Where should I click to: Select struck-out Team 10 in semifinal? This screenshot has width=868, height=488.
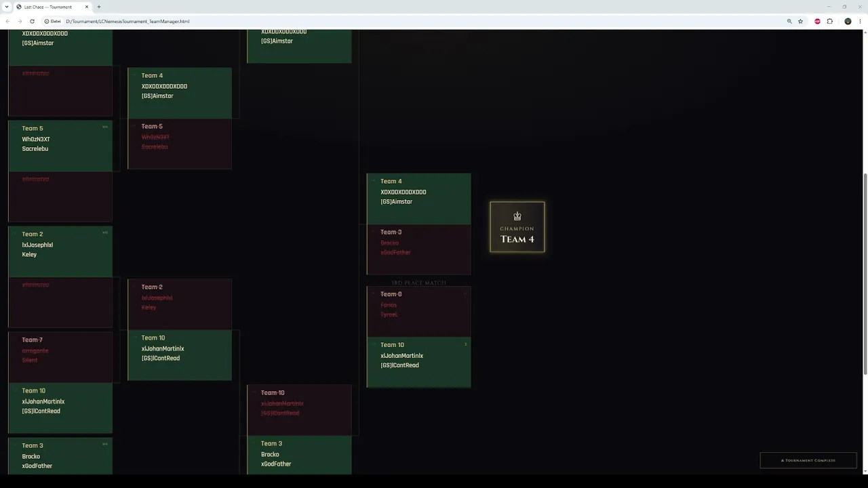click(300, 410)
